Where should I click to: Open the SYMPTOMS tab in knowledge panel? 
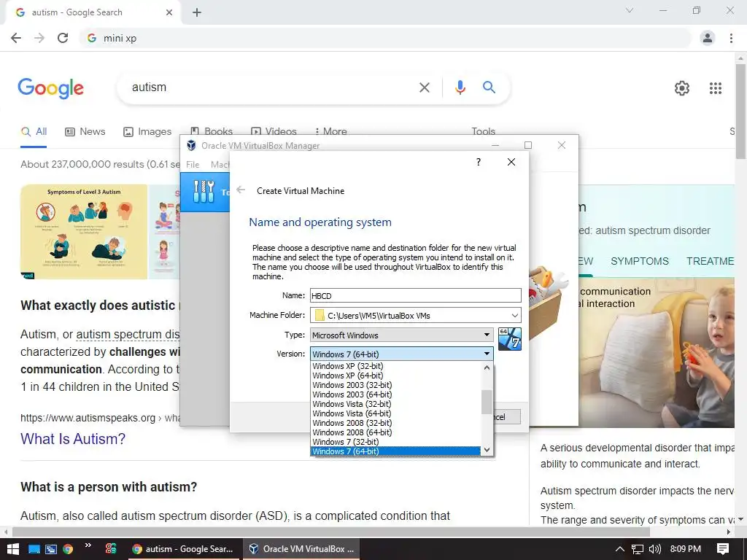[x=639, y=261]
